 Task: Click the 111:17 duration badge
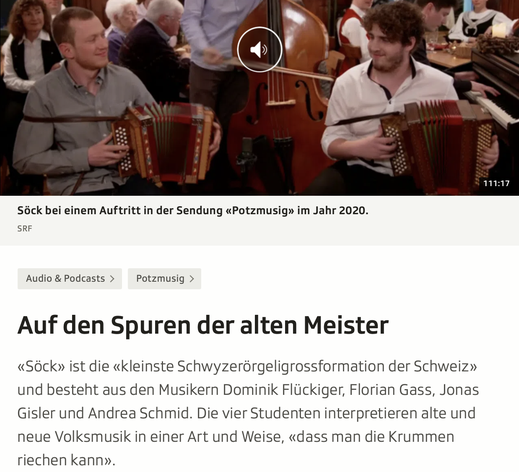pyautogui.click(x=496, y=183)
